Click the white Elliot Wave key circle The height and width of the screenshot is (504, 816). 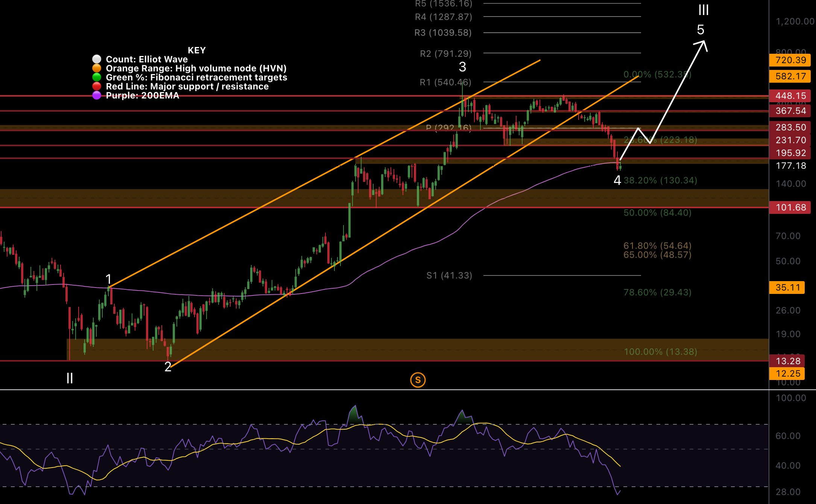97,59
